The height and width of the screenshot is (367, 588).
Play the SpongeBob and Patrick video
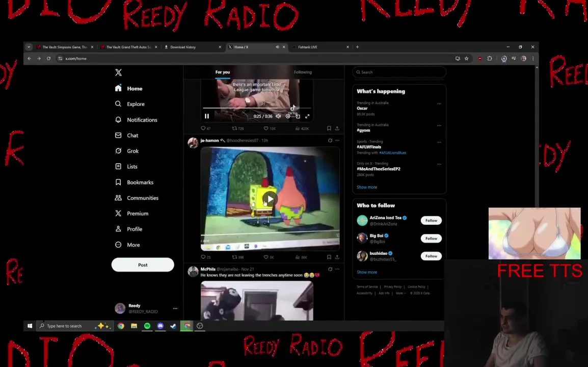pos(270,199)
